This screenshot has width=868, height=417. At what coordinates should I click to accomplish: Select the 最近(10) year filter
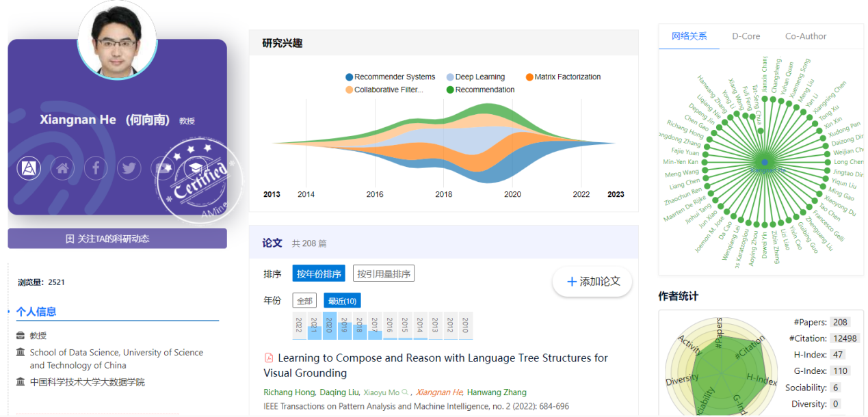[x=342, y=301]
